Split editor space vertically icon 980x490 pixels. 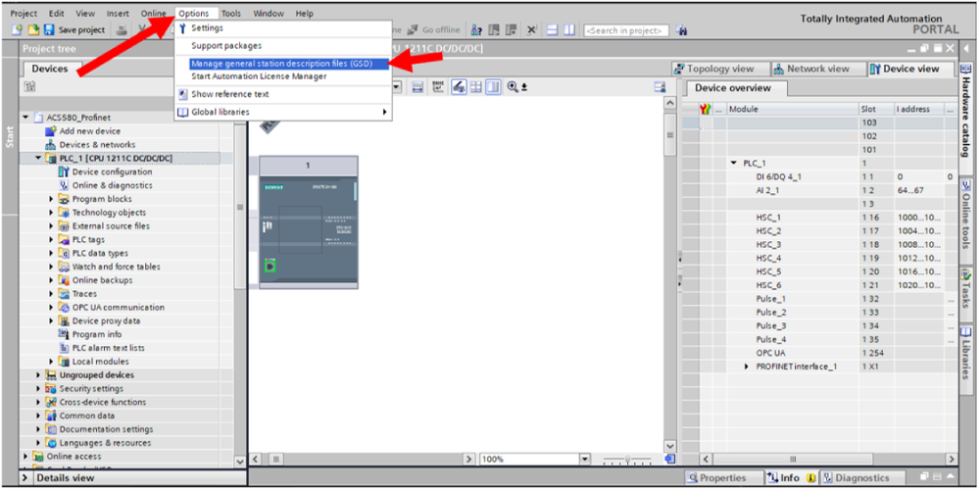point(568,29)
